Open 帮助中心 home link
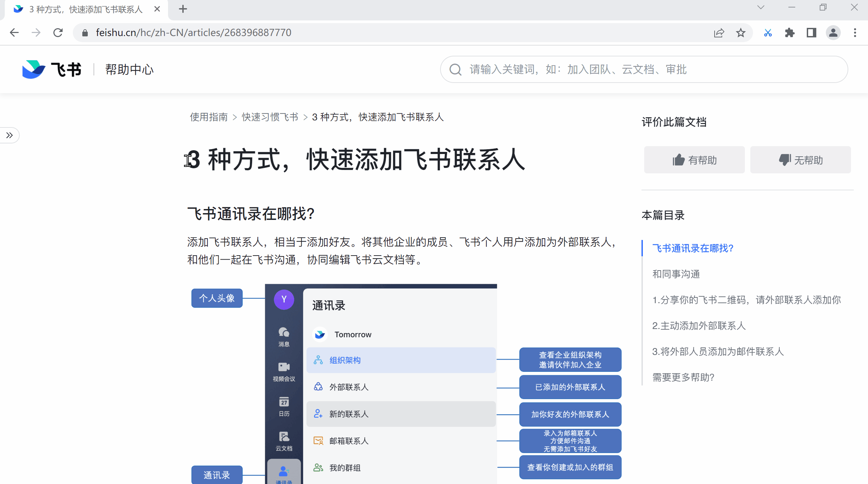The width and height of the screenshot is (868, 484). pyautogui.click(x=129, y=69)
